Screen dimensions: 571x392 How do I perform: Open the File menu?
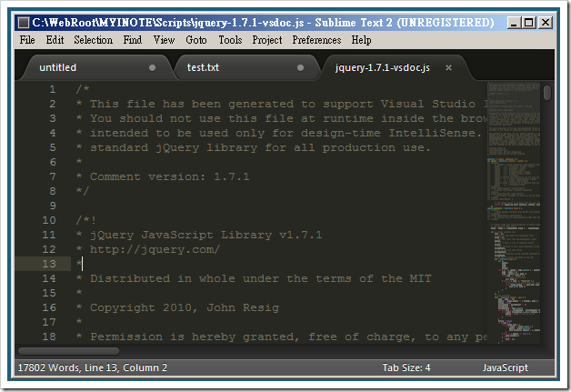pyautogui.click(x=27, y=40)
